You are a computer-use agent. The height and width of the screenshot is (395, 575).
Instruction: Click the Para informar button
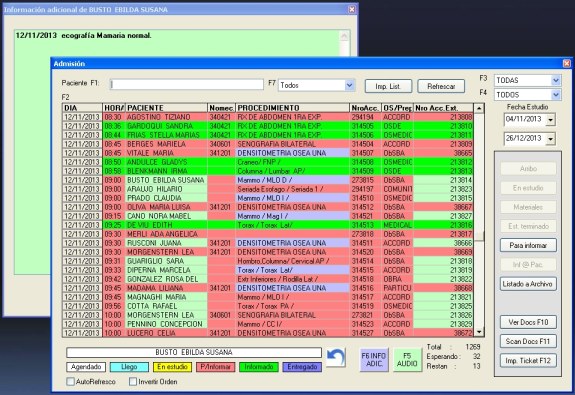tap(528, 245)
